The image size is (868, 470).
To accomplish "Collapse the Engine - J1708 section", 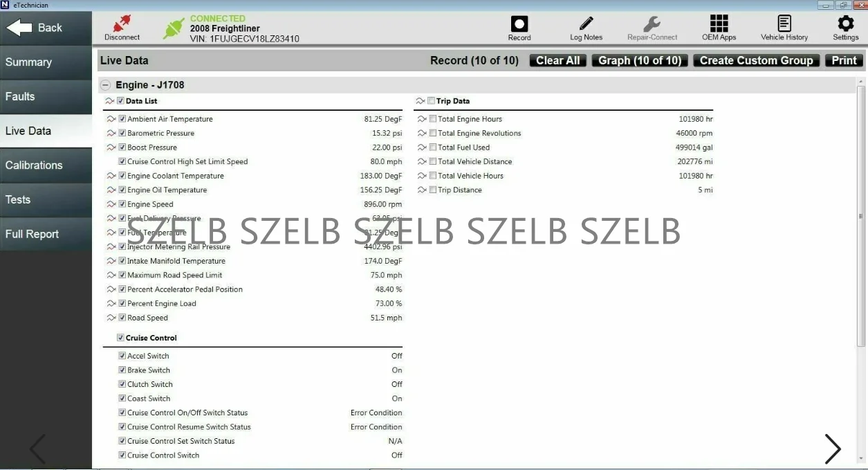I will (106, 85).
